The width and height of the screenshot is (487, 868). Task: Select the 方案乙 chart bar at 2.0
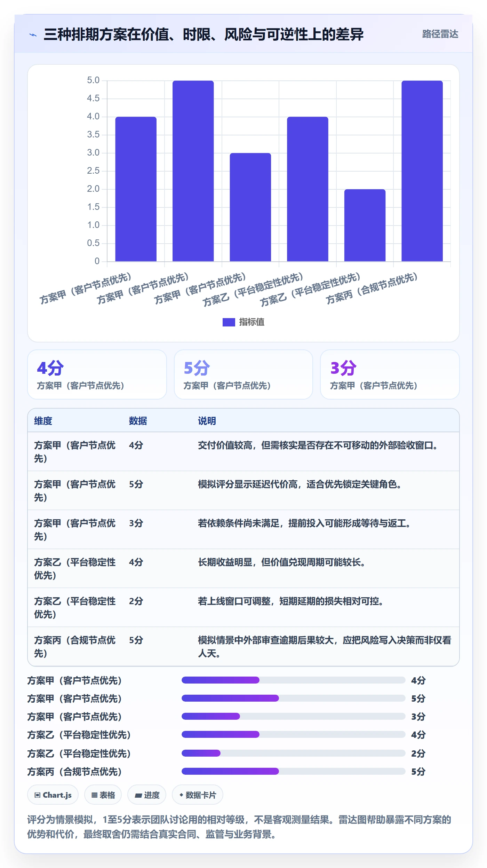[365, 225]
